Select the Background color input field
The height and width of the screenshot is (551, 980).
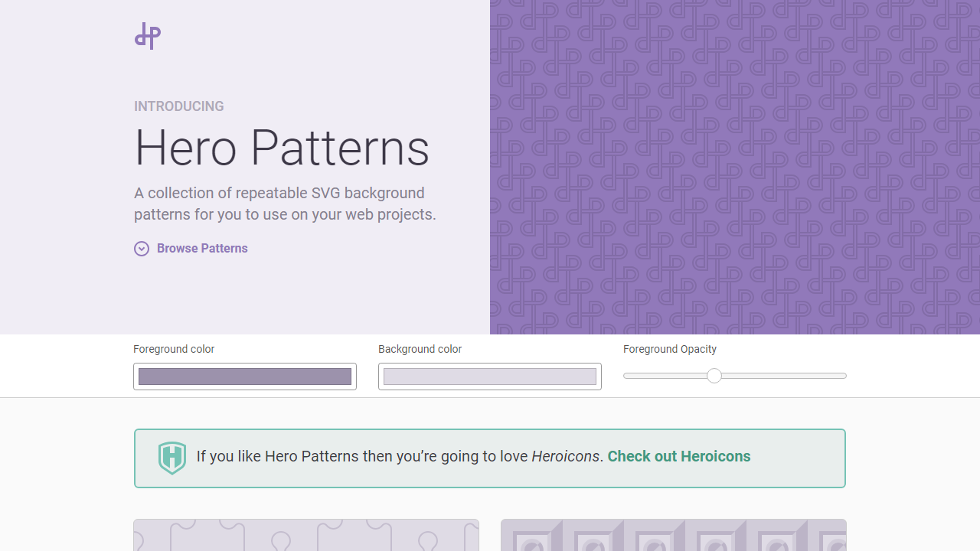[x=489, y=376]
